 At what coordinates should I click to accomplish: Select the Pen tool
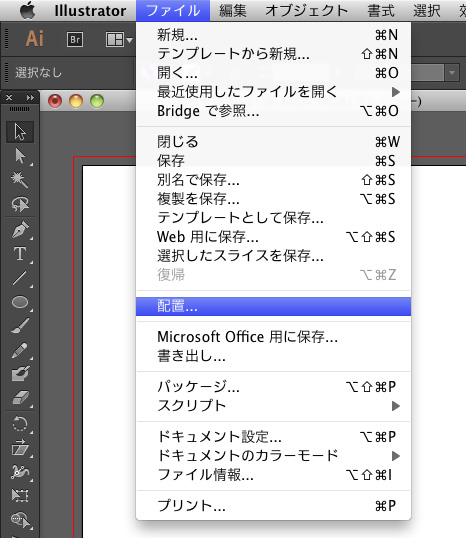coord(20,230)
